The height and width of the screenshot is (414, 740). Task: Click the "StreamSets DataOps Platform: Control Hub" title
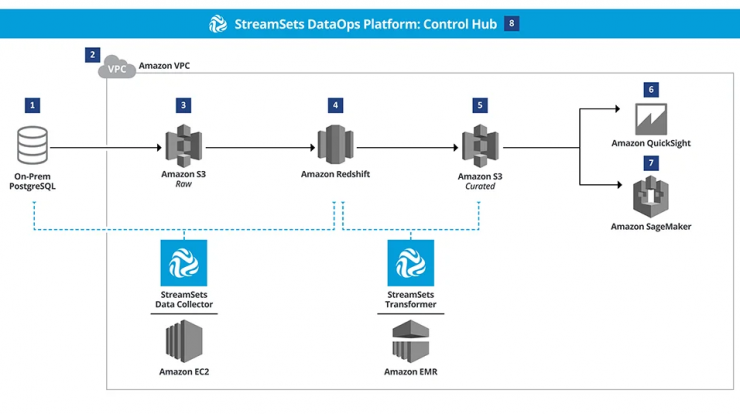pos(366,24)
